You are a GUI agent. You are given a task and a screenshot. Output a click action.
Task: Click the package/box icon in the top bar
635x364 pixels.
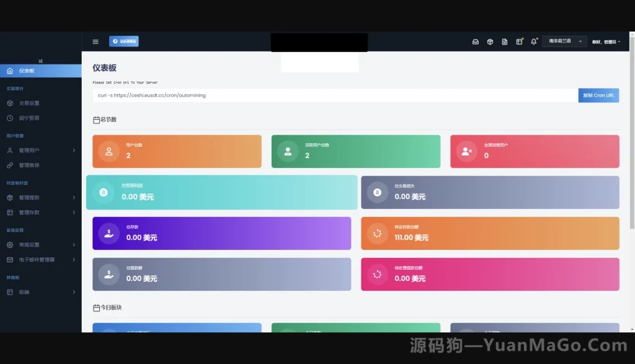[490, 41]
